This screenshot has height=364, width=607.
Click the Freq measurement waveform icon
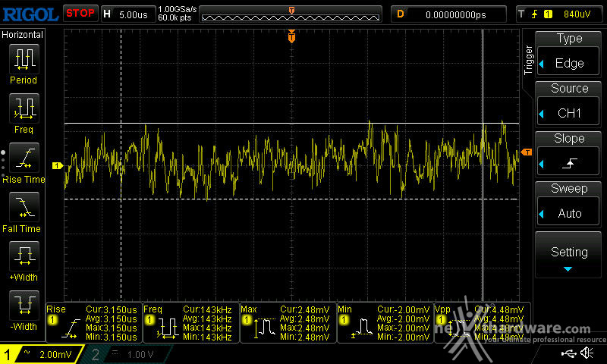pos(168,329)
